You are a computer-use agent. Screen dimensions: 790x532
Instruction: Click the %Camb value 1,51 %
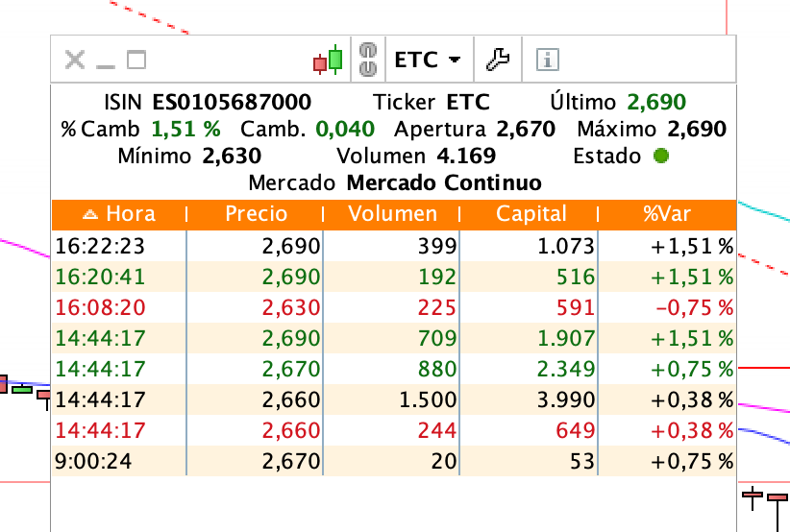[185, 130]
